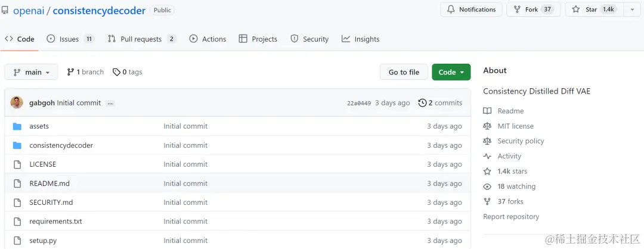Click the fork icon beside 37 forks

click(487, 201)
